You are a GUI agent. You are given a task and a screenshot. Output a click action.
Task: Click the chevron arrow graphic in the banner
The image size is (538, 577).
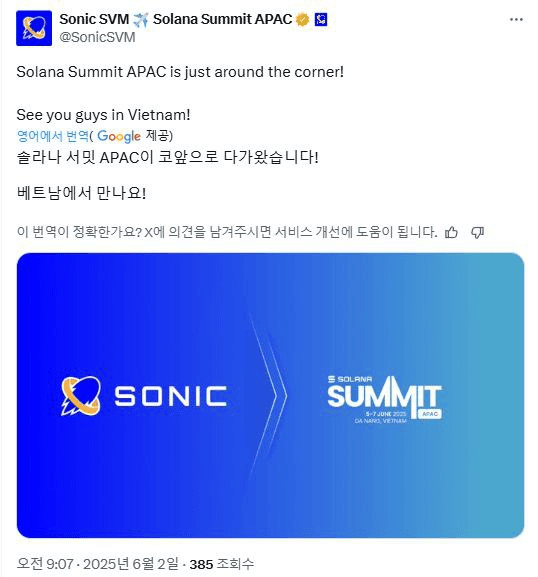click(269, 396)
